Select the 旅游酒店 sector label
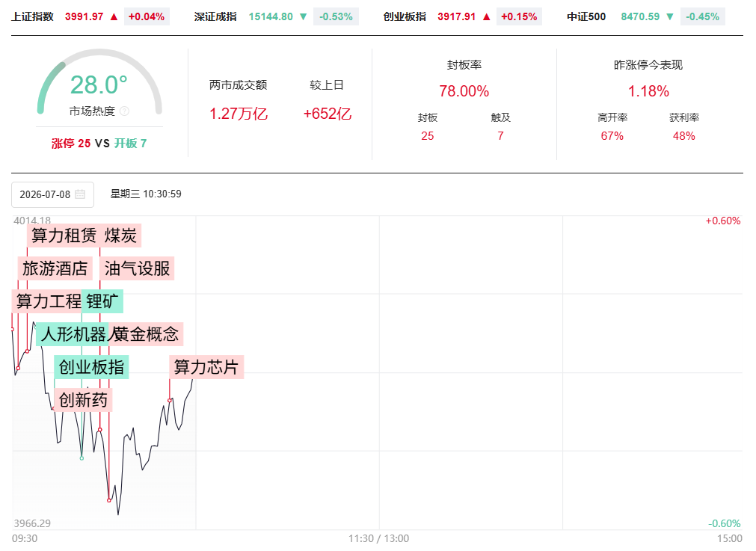756x551 pixels. pos(55,268)
